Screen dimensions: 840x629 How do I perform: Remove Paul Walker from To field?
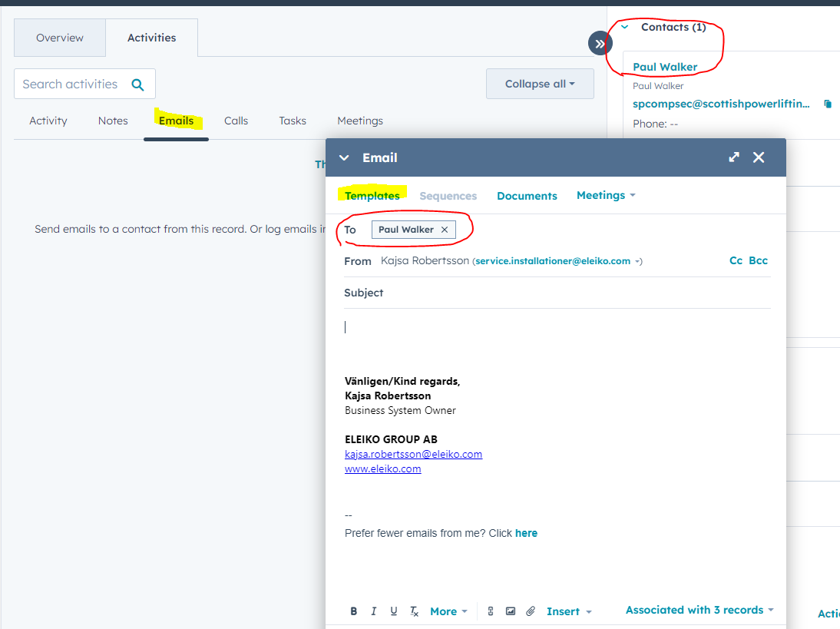(x=445, y=230)
